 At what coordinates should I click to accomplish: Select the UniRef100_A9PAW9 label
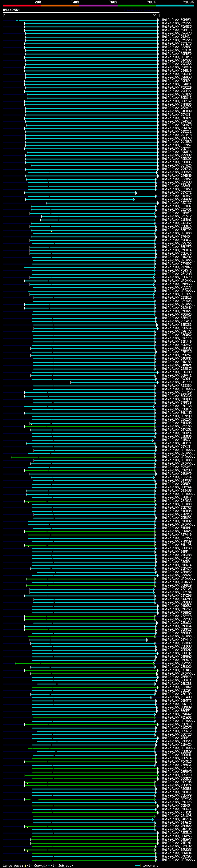[177, 200]
